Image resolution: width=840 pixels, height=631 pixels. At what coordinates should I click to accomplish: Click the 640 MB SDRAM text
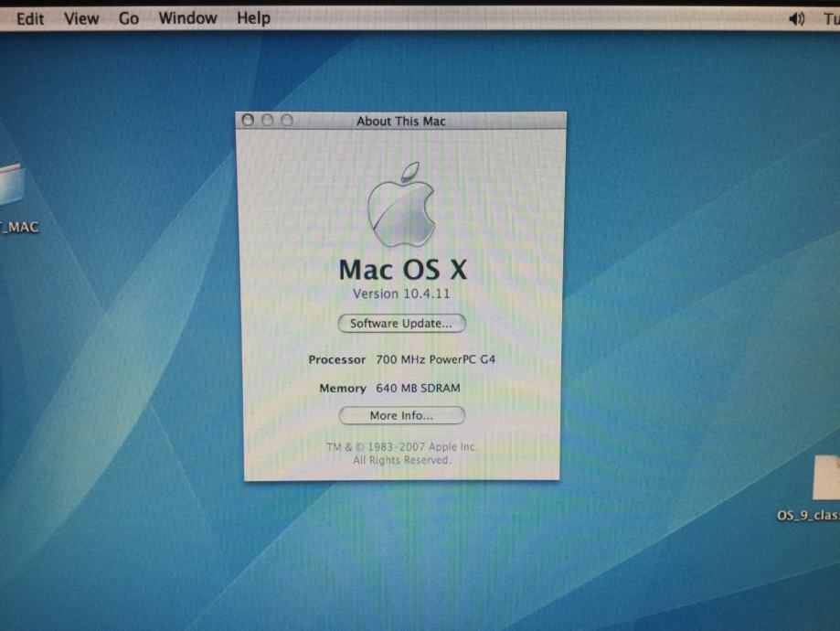tap(418, 388)
